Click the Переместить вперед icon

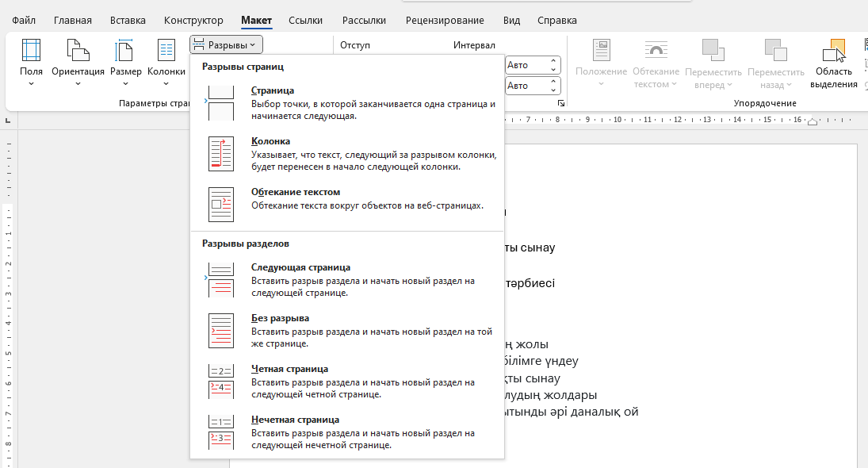(x=713, y=51)
